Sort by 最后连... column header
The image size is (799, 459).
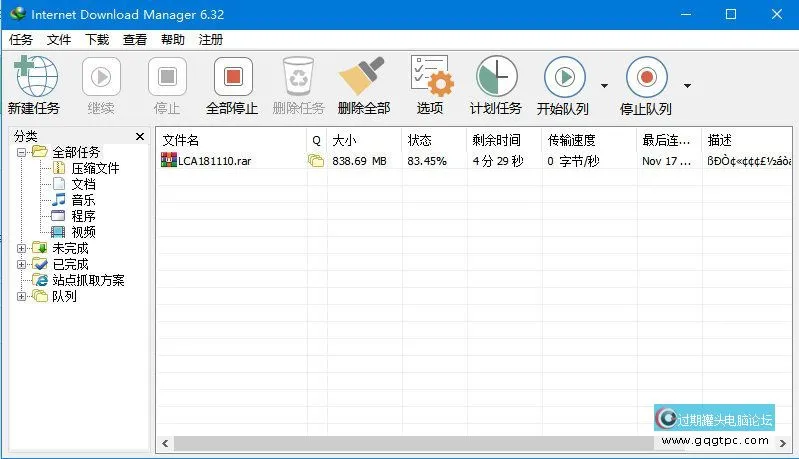(669, 140)
